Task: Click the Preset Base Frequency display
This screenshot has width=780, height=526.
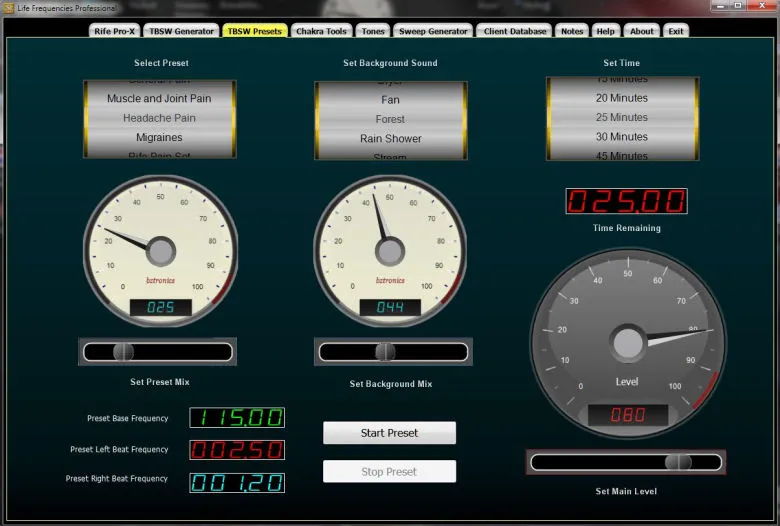Action: pyautogui.click(x=237, y=418)
